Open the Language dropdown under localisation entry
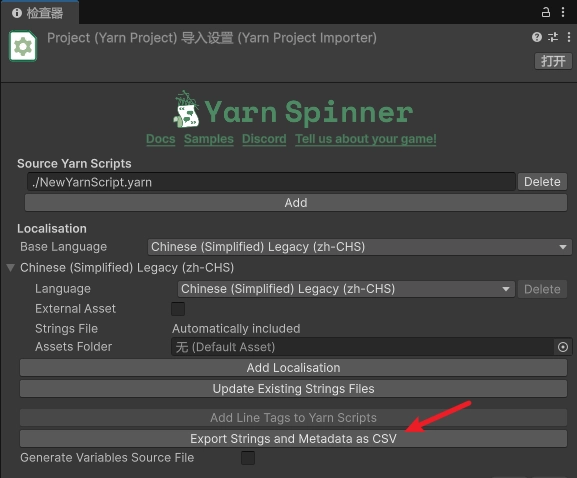577x478 pixels. 346,289
